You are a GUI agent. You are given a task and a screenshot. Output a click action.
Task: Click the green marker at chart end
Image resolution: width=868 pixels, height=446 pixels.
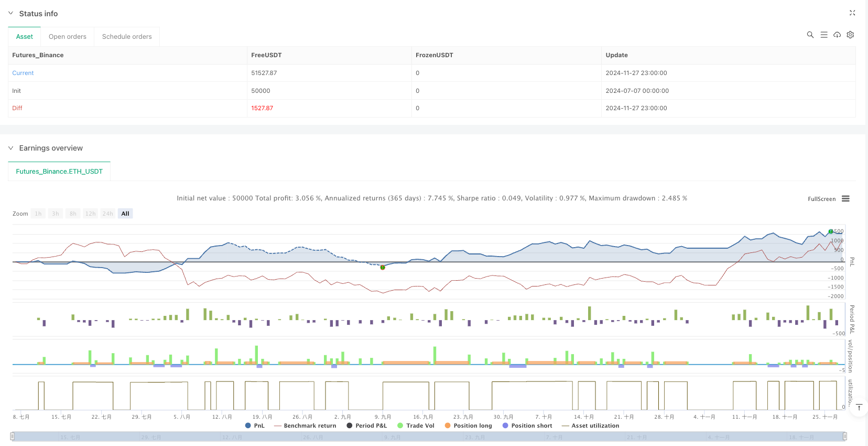[831, 231]
